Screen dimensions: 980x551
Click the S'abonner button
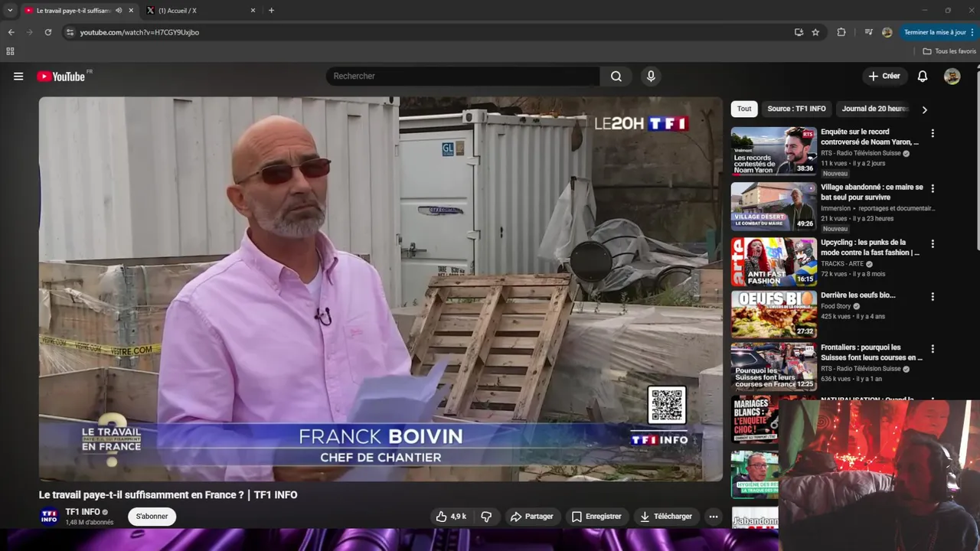point(152,517)
